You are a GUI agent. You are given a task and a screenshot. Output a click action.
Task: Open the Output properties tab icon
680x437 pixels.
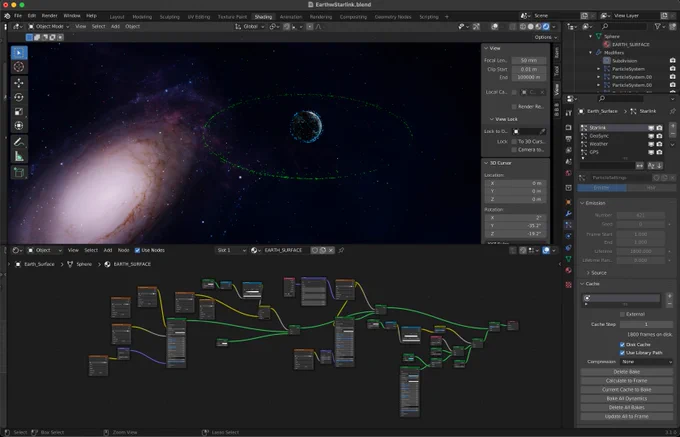(569, 139)
